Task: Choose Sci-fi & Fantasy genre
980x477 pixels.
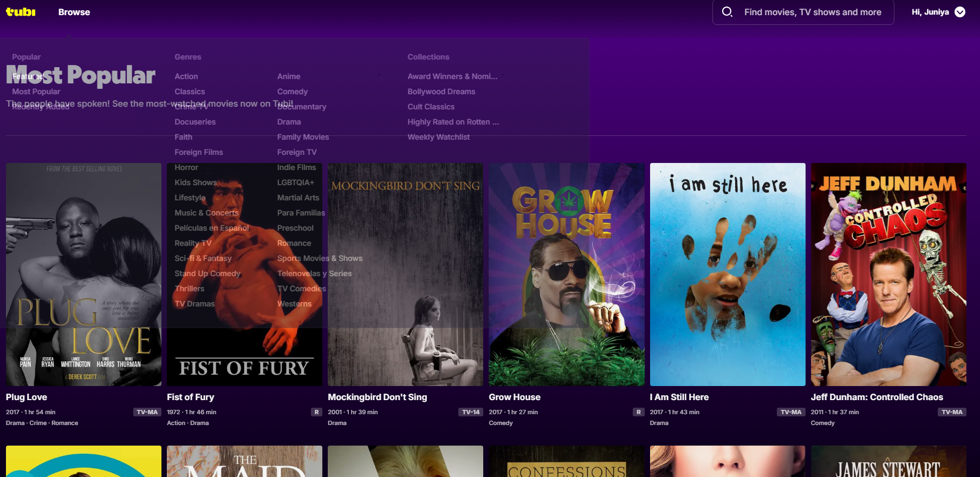Action: [203, 258]
